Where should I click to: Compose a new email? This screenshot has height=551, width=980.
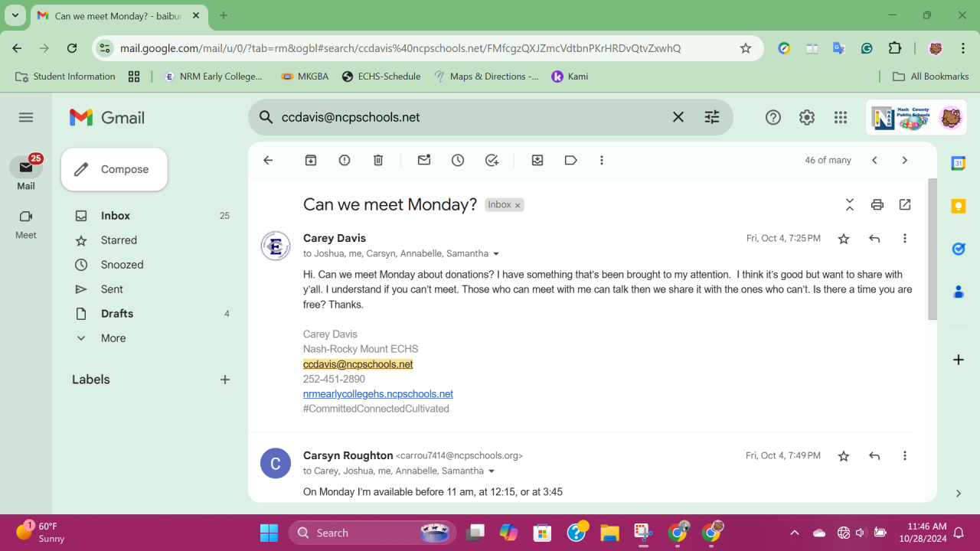coord(114,169)
